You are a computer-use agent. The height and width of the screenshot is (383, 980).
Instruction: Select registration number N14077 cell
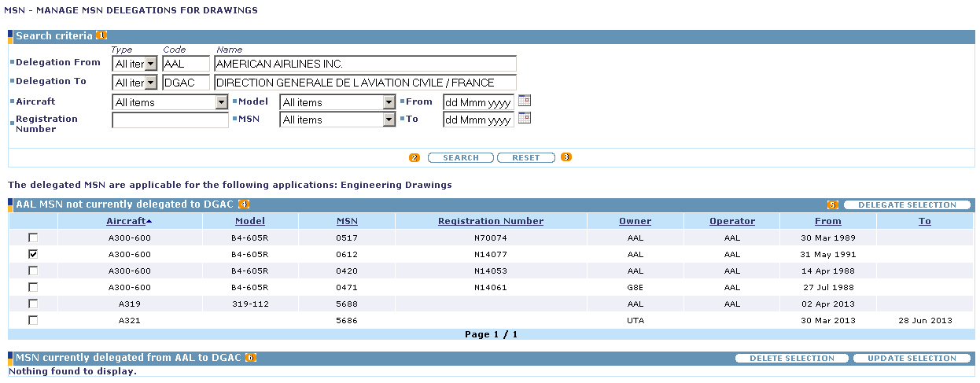[x=491, y=254]
